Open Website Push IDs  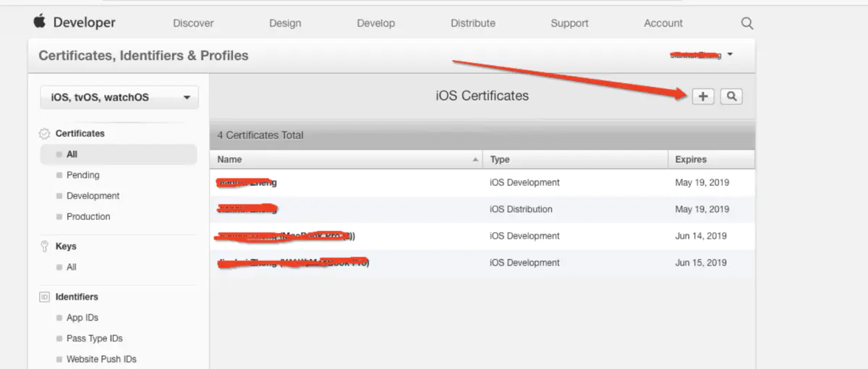(x=101, y=360)
